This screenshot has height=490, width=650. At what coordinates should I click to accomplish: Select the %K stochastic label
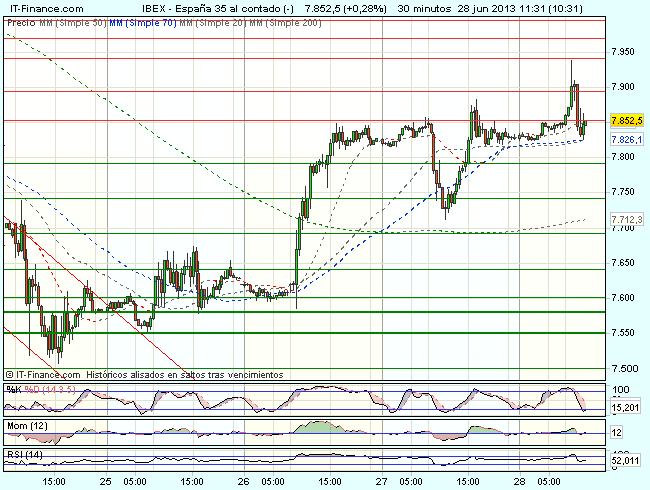(x=14, y=390)
